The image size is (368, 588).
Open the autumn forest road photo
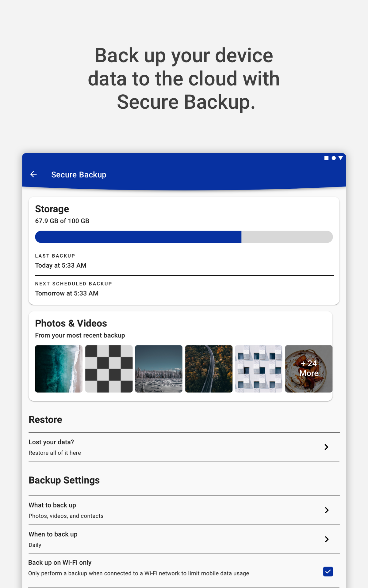pyautogui.click(x=209, y=369)
